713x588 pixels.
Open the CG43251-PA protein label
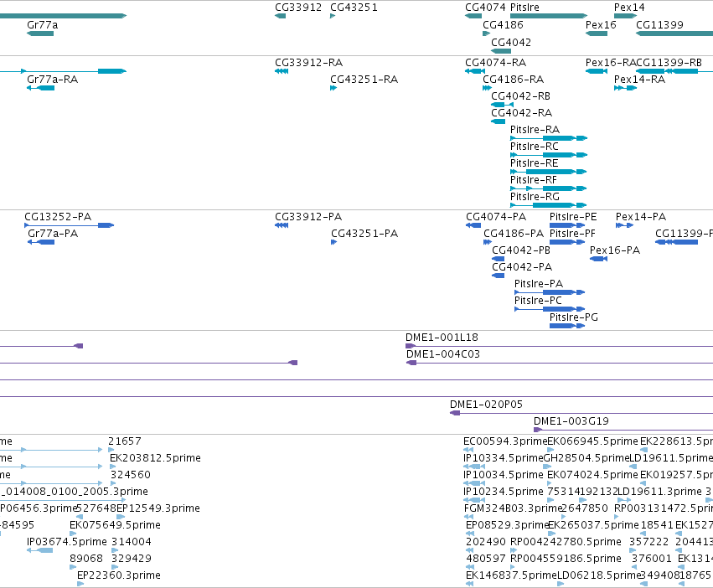364,234
